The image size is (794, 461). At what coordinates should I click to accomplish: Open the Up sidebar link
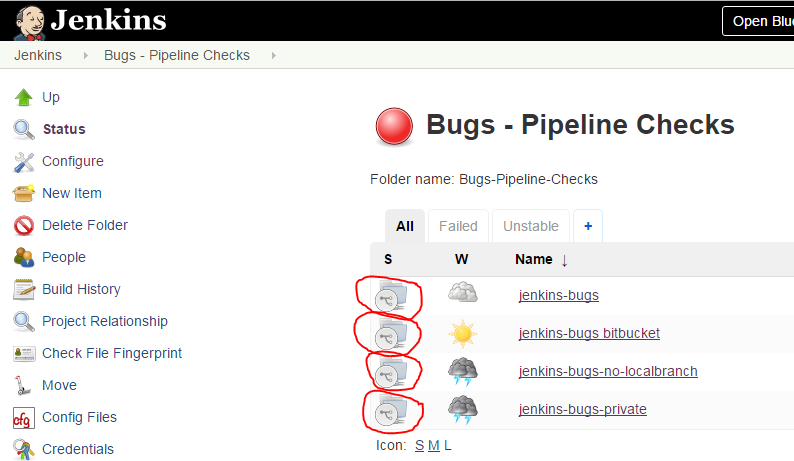coord(51,97)
